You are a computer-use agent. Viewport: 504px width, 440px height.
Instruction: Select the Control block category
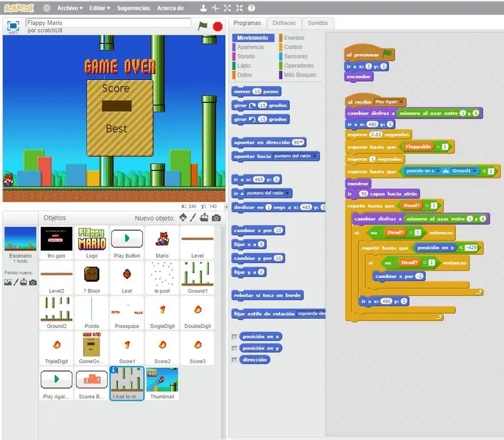pos(293,47)
